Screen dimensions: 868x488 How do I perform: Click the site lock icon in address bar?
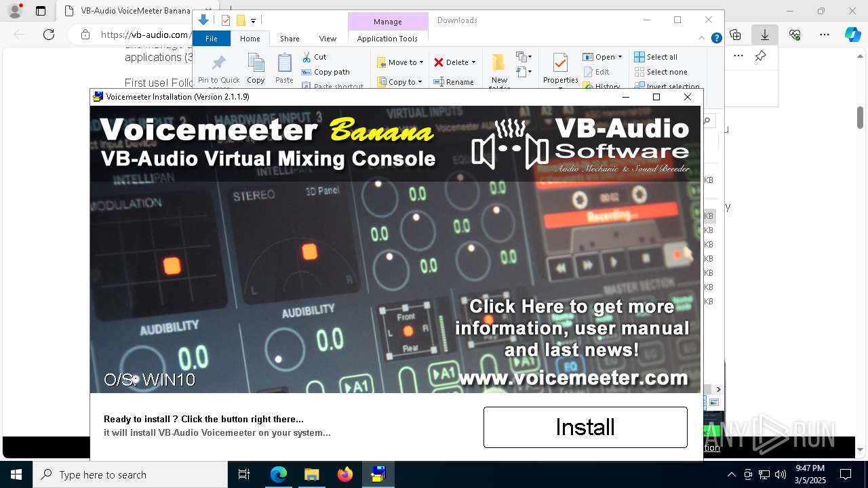(x=85, y=35)
